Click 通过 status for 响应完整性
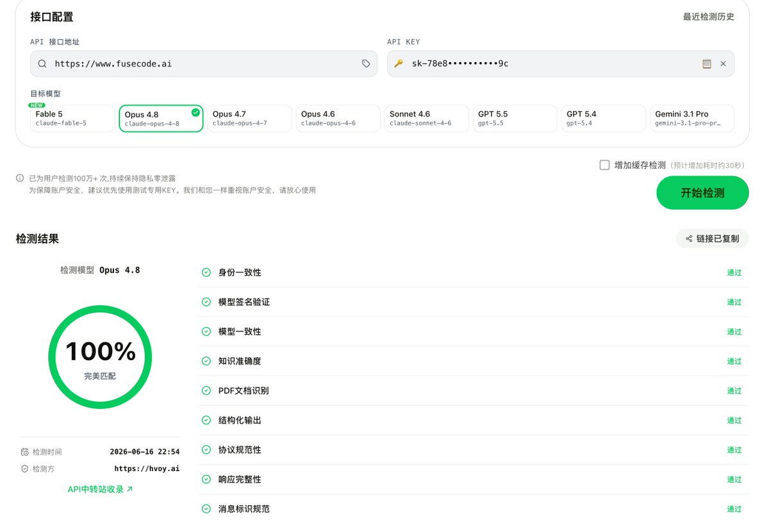Viewport: 769px width, 532px height. [x=734, y=479]
